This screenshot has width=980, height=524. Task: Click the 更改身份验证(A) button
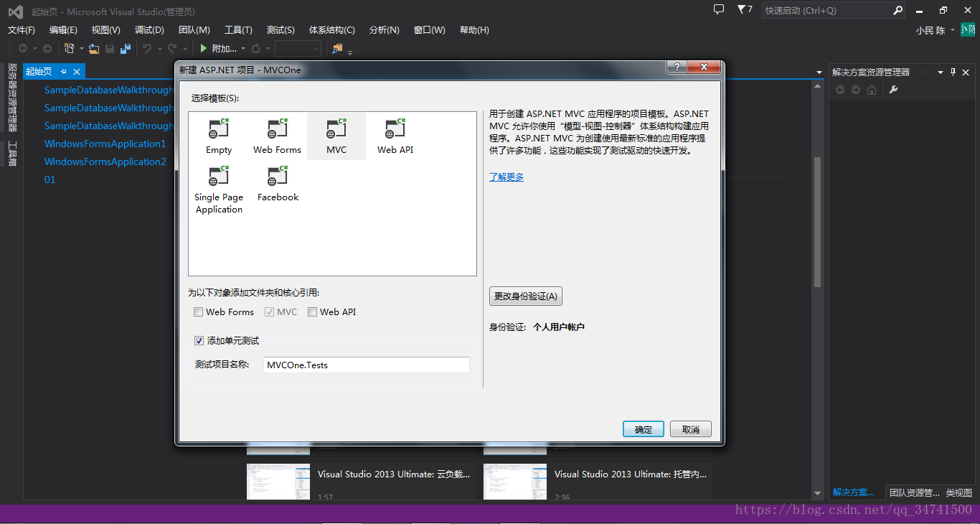[x=526, y=296]
